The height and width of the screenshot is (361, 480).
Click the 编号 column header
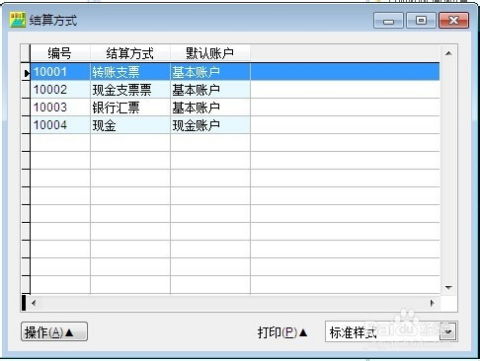pyautogui.click(x=60, y=53)
